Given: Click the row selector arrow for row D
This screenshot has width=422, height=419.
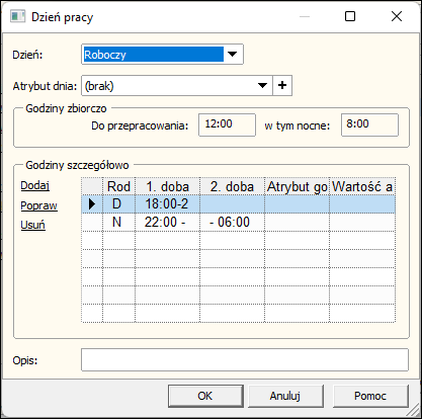Looking at the screenshot, I should click(x=92, y=204).
